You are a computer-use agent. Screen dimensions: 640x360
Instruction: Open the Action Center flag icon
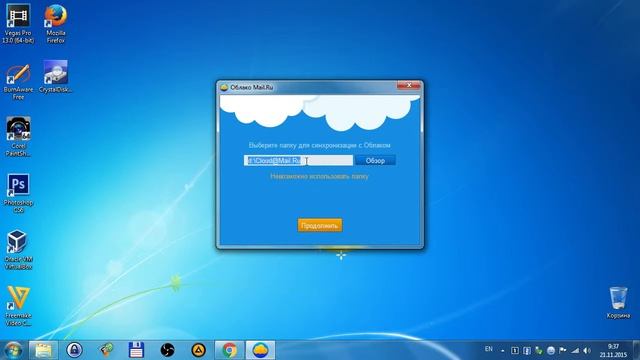563,351
